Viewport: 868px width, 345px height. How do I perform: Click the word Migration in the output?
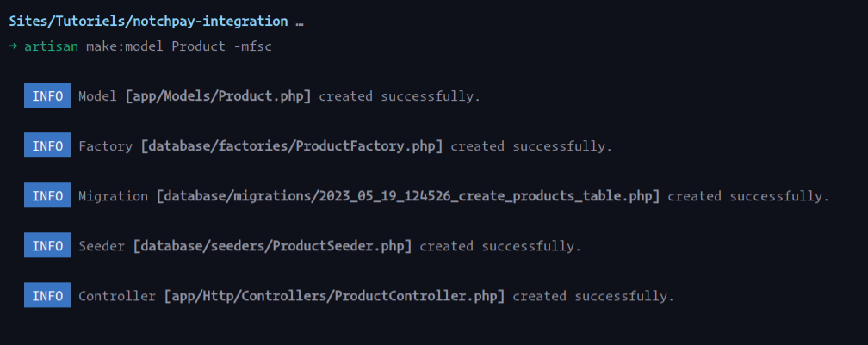(x=113, y=196)
